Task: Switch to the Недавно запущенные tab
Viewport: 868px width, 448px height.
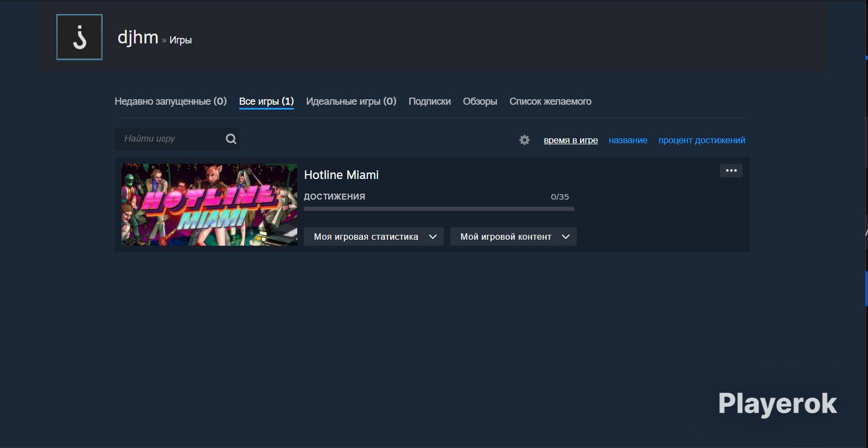Action: tap(170, 101)
